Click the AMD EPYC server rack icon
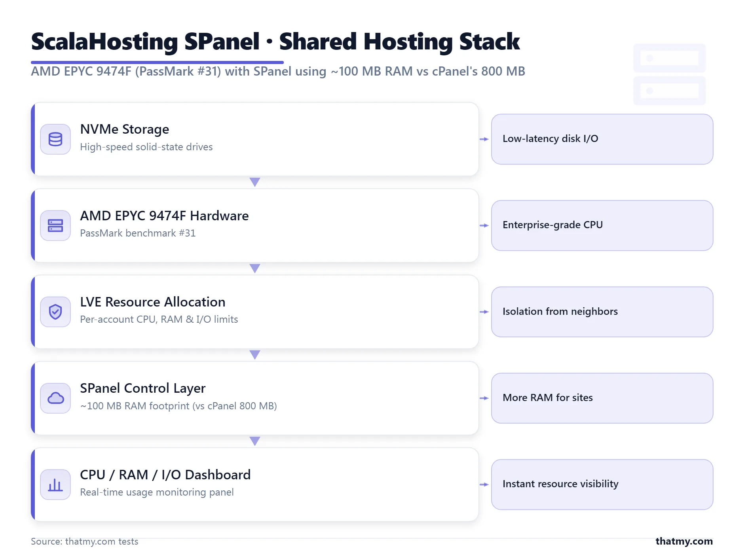 (55, 225)
